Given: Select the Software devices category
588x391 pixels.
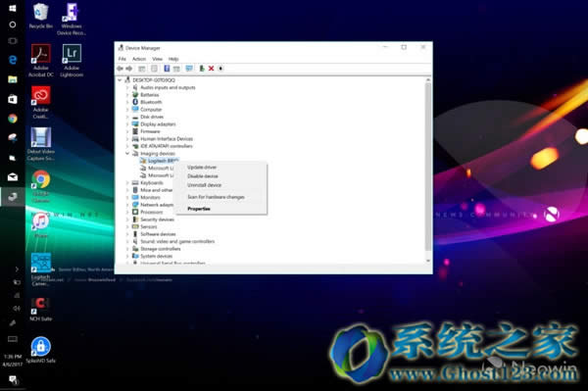Looking at the screenshot, I should pos(158,234).
